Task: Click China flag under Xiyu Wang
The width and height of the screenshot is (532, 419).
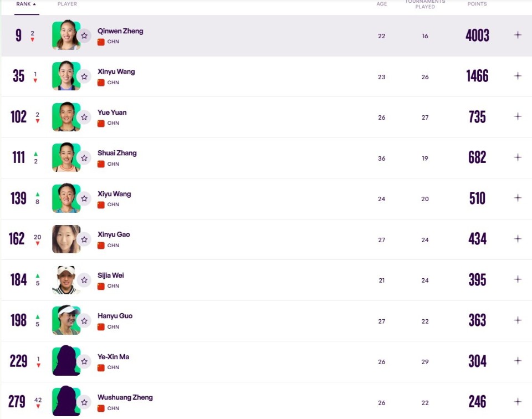Action: [x=101, y=205]
